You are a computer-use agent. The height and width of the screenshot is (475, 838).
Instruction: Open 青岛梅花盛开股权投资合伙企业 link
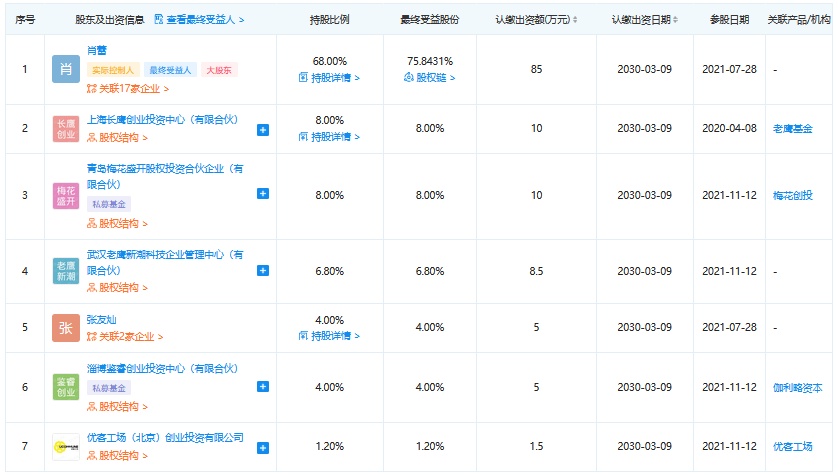click(165, 176)
